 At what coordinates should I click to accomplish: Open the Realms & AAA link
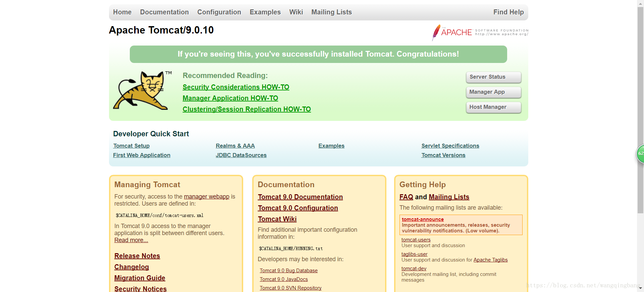[x=235, y=146]
